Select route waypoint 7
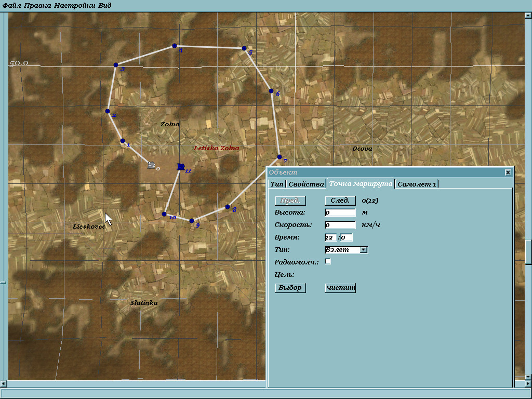 (279, 157)
